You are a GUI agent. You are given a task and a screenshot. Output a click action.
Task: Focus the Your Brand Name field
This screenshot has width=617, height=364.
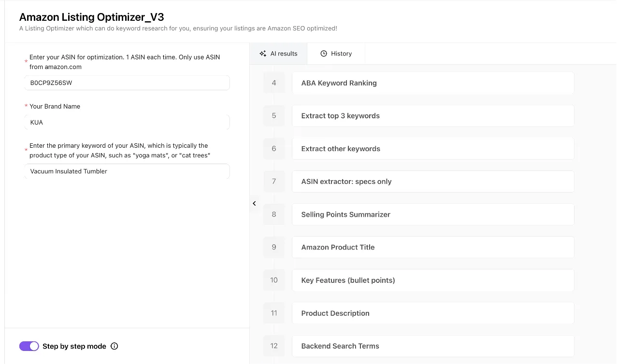click(127, 122)
